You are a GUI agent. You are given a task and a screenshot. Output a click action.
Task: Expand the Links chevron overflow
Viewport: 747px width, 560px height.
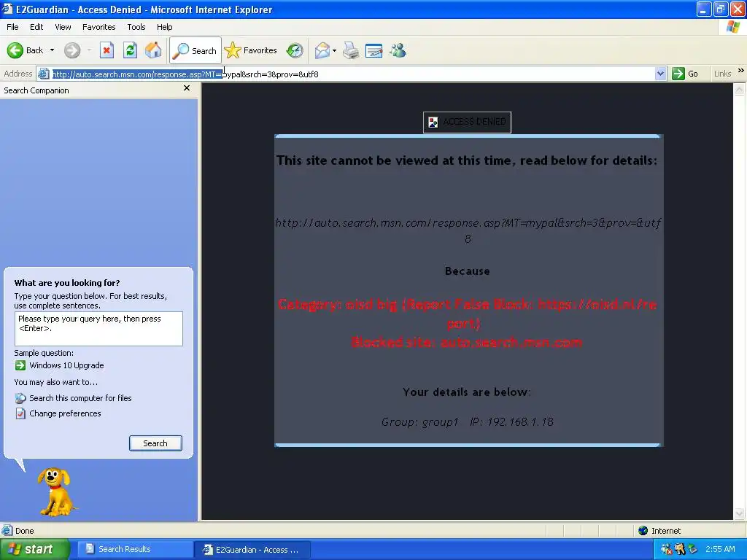coord(741,71)
